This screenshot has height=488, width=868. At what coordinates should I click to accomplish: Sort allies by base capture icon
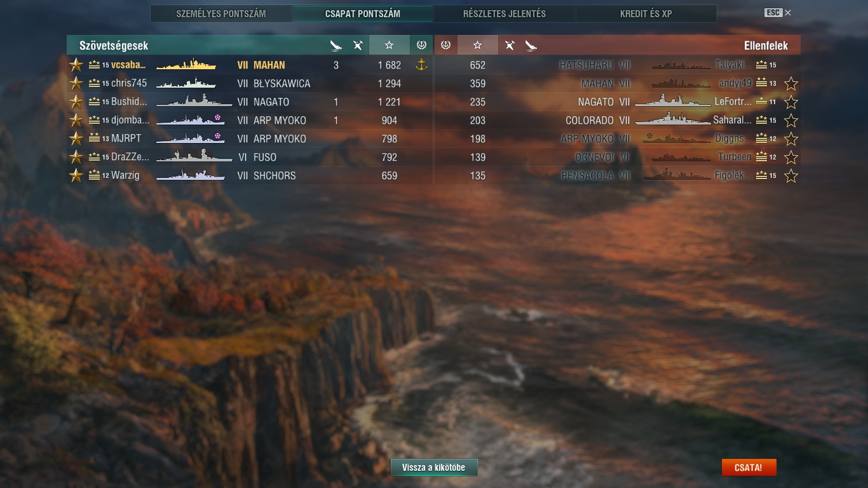[421, 45]
